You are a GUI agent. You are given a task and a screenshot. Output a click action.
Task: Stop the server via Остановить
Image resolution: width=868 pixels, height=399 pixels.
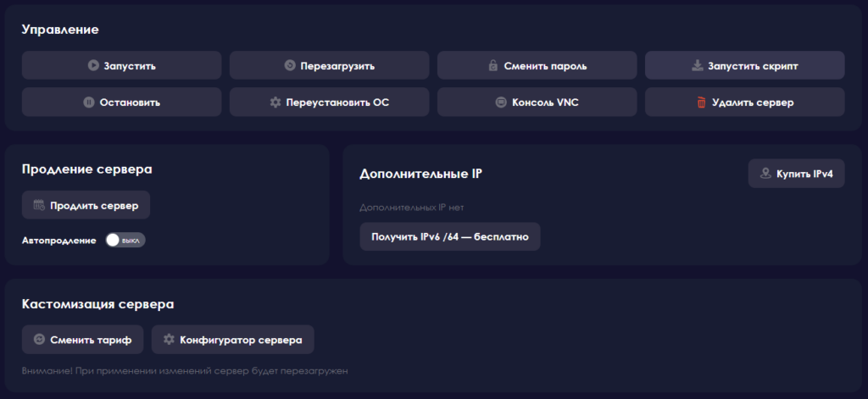pyautogui.click(x=122, y=103)
